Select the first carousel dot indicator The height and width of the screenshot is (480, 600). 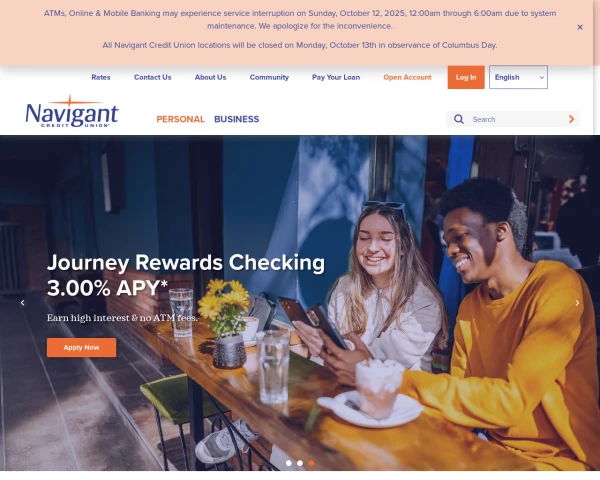click(289, 463)
